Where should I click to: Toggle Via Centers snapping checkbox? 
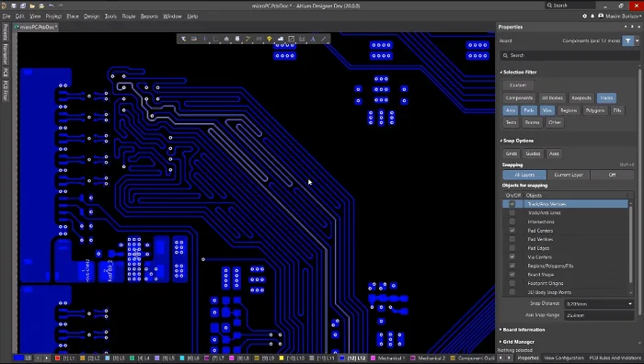512,256
